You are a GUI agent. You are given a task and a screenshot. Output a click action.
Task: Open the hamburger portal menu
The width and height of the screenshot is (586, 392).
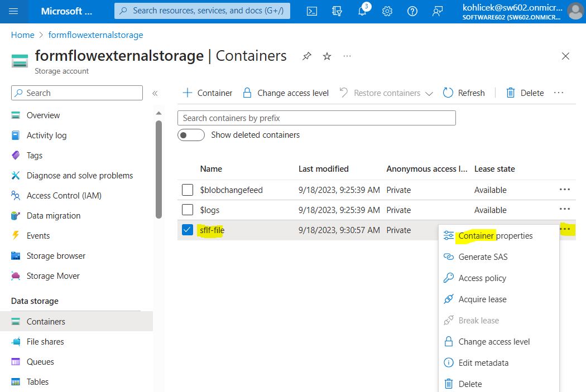(14, 11)
